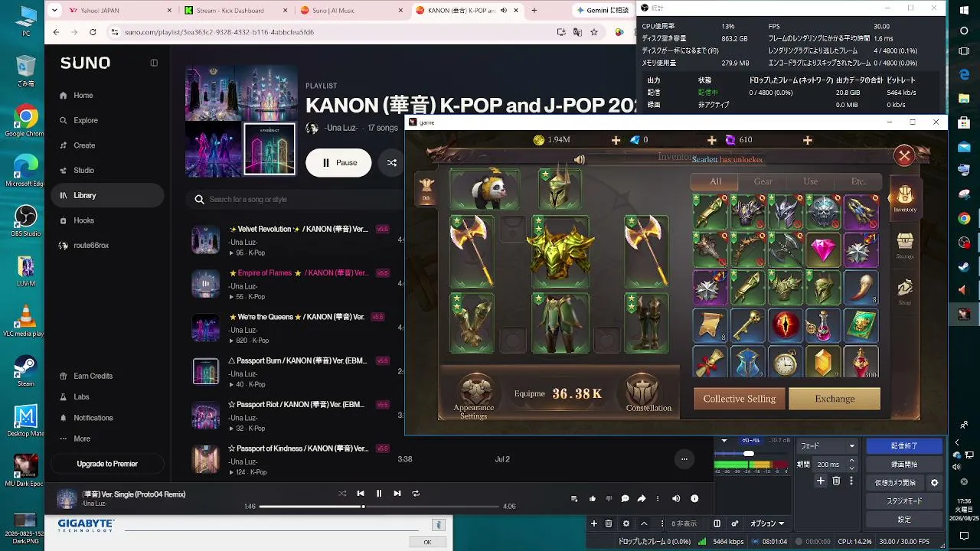Select the panda pet slot
Screen dimensions: 980x551
pyautogui.click(x=484, y=189)
